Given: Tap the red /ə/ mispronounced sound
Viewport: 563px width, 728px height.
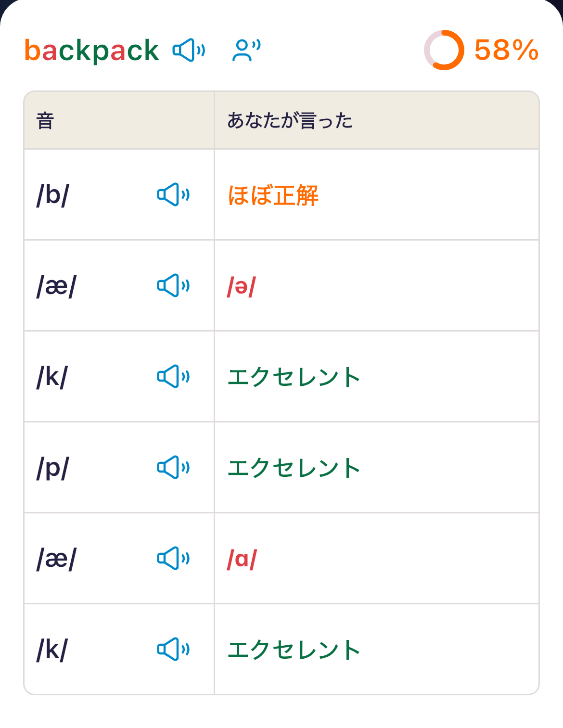Looking at the screenshot, I should [x=242, y=286].
